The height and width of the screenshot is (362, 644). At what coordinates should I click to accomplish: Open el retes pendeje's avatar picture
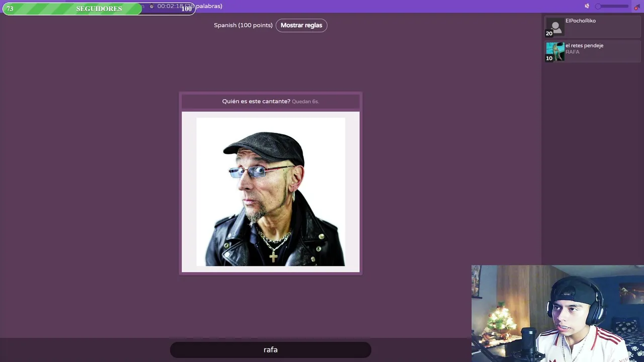555,52
